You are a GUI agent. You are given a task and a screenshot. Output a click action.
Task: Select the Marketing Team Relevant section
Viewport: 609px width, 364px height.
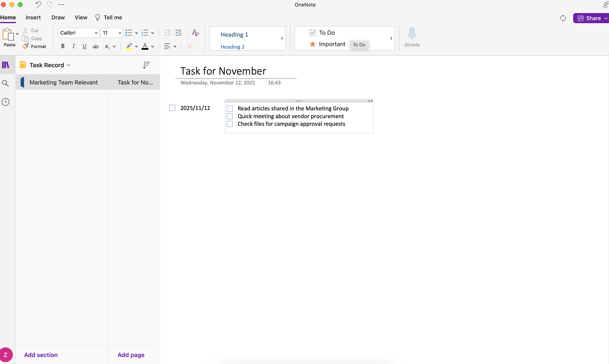coord(62,82)
